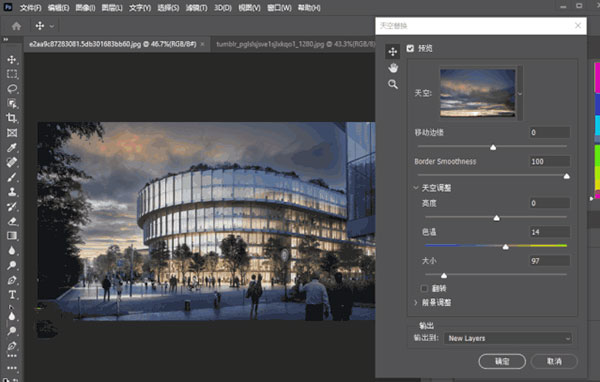Close the 天空替换 dialog

click(578, 26)
